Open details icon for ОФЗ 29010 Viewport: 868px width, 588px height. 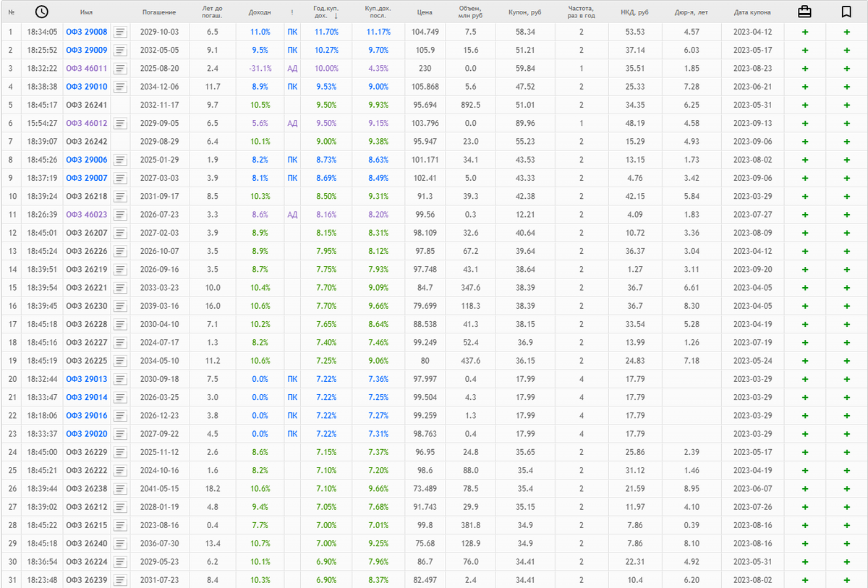tap(121, 87)
